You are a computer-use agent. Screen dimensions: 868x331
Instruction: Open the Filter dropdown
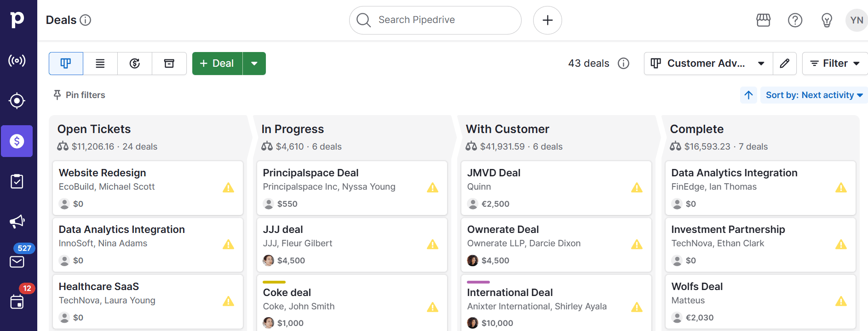(x=835, y=64)
